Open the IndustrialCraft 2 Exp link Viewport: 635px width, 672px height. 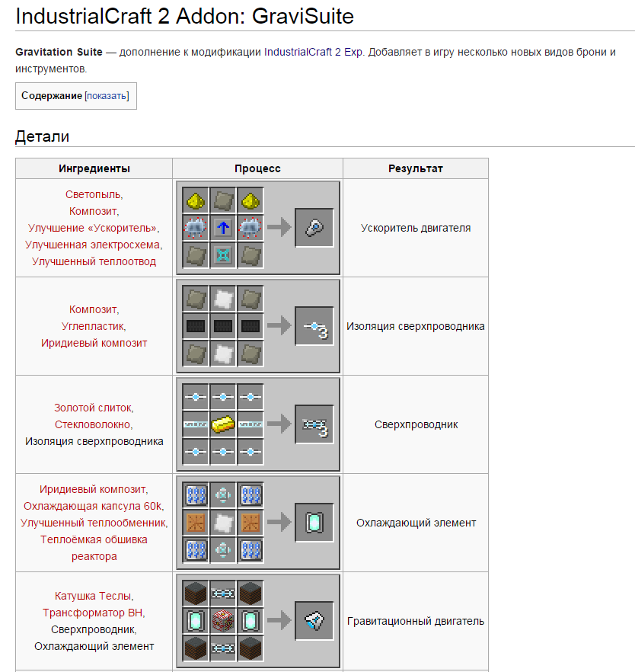[314, 53]
